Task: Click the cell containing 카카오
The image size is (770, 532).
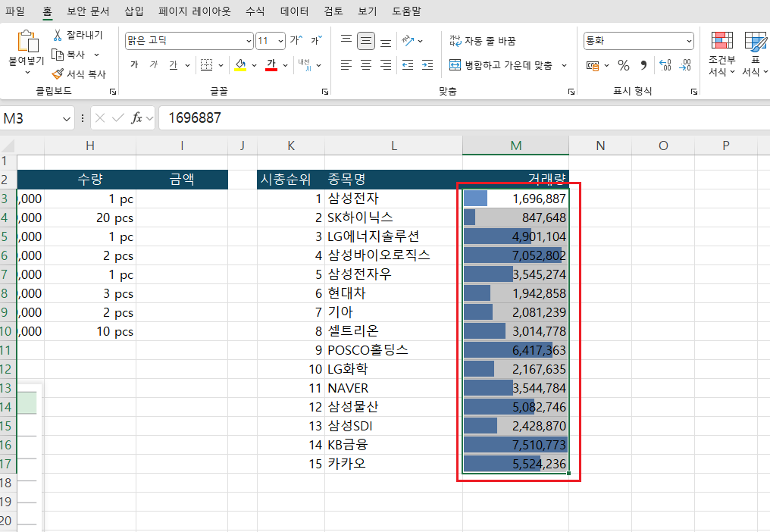Action: 393,464
